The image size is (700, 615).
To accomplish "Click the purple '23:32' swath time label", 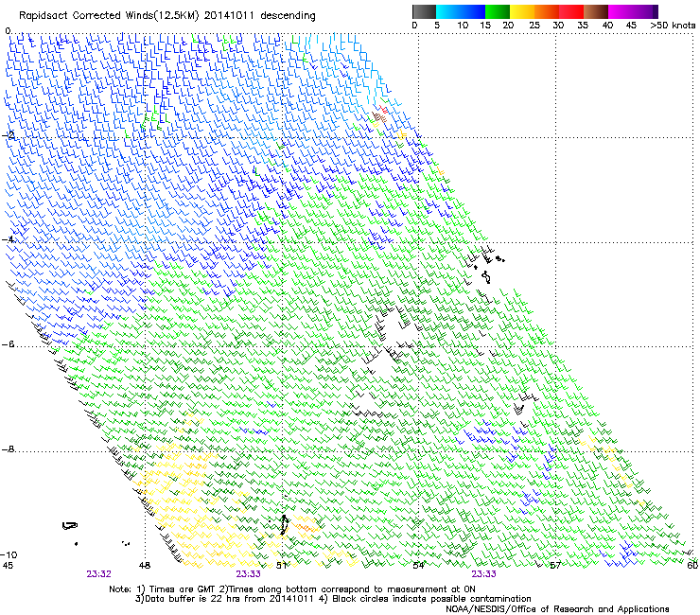I will (x=98, y=574).
